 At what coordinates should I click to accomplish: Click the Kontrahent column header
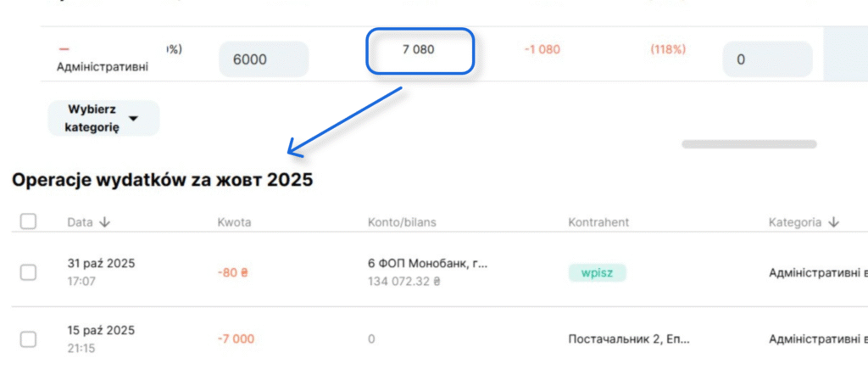click(x=598, y=222)
